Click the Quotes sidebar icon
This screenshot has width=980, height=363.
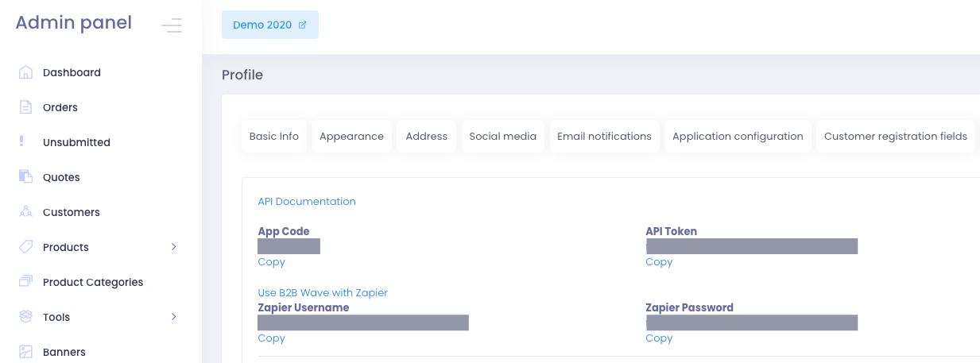pos(25,177)
